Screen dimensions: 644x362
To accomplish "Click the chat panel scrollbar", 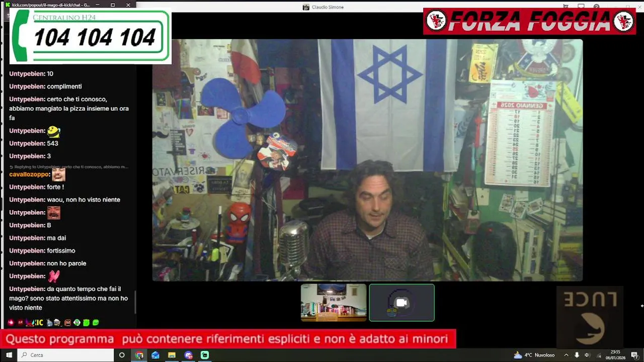I will [x=134, y=302].
